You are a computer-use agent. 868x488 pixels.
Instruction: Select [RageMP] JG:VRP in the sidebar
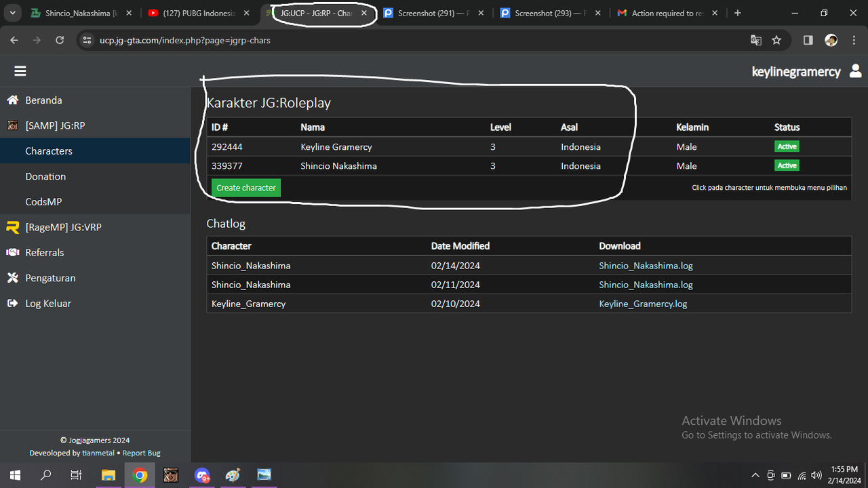click(x=95, y=227)
